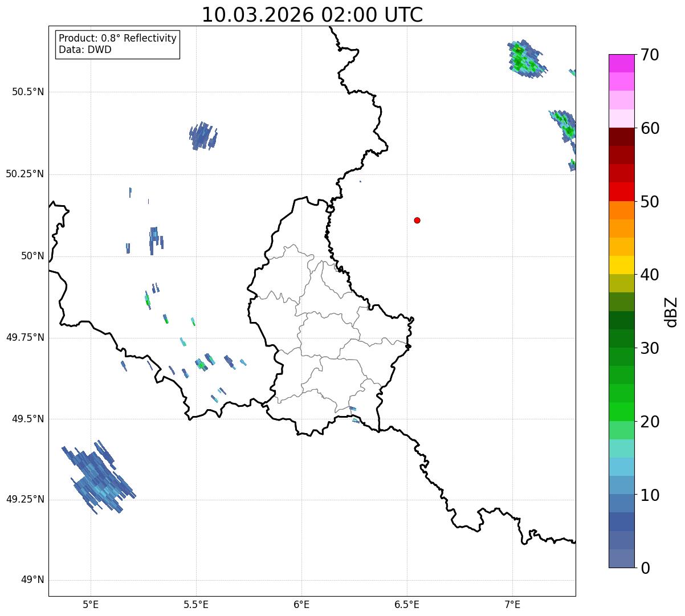This screenshot has width=685, height=616.
Task: Click the dBZ colorbar axis label
Action: click(x=671, y=312)
